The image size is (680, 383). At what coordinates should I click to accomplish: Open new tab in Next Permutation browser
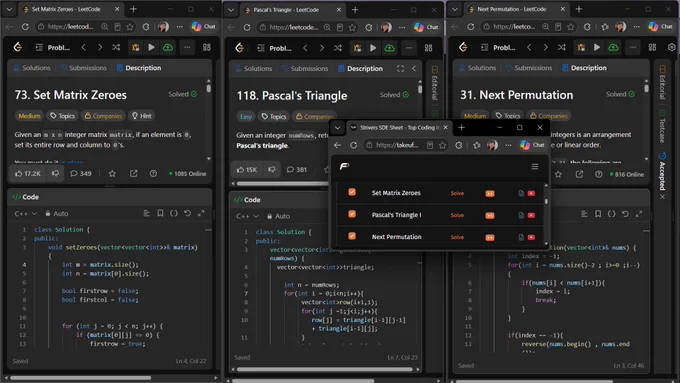(x=579, y=9)
